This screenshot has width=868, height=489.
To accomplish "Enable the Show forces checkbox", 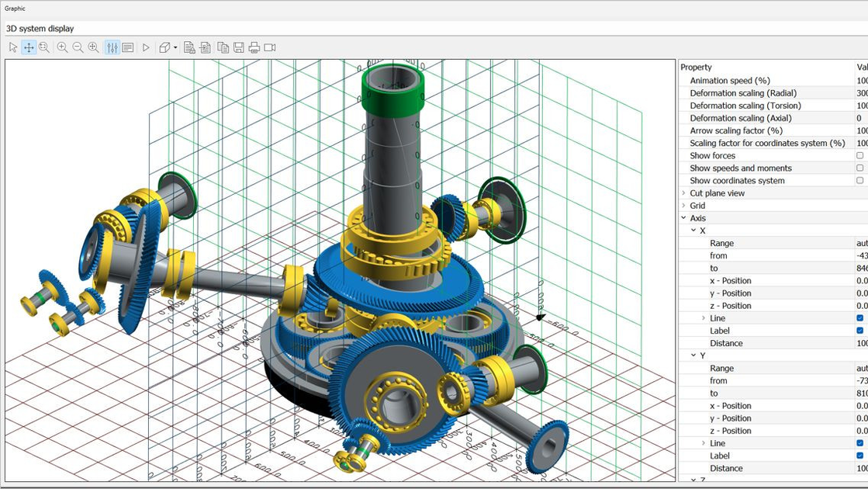I will [859, 155].
